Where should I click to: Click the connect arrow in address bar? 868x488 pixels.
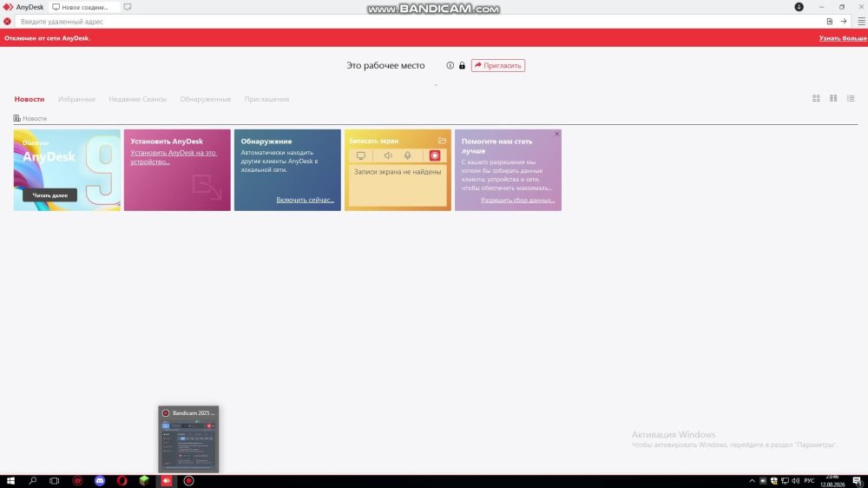tap(844, 22)
